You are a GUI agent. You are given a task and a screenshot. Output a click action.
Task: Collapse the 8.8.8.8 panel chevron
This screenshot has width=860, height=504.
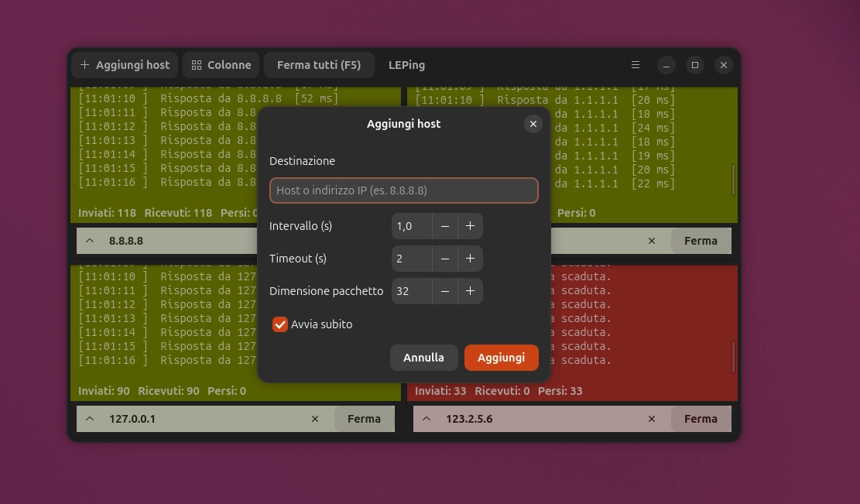(x=90, y=241)
